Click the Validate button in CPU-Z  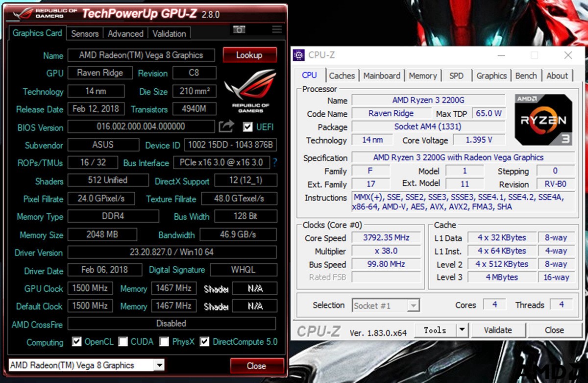(x=498, y=330)
